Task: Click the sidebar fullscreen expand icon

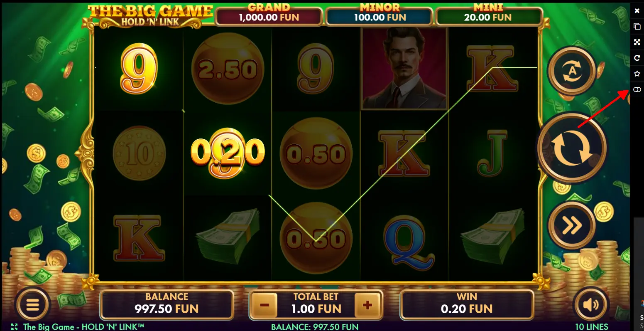Action: tap(637, 42)
